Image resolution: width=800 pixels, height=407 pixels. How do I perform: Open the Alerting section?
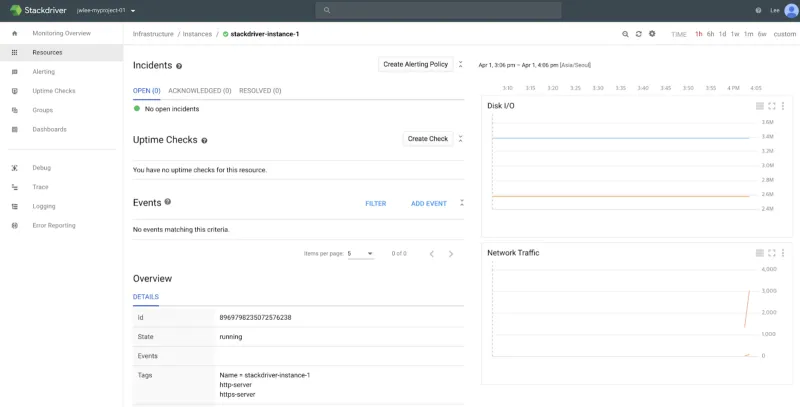coord(43,72)
